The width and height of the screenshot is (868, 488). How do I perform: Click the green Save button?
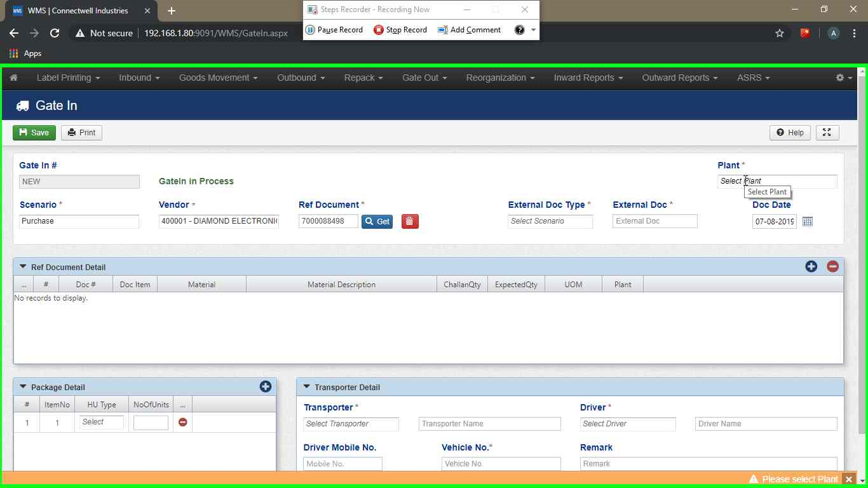(x=34, y=132)
